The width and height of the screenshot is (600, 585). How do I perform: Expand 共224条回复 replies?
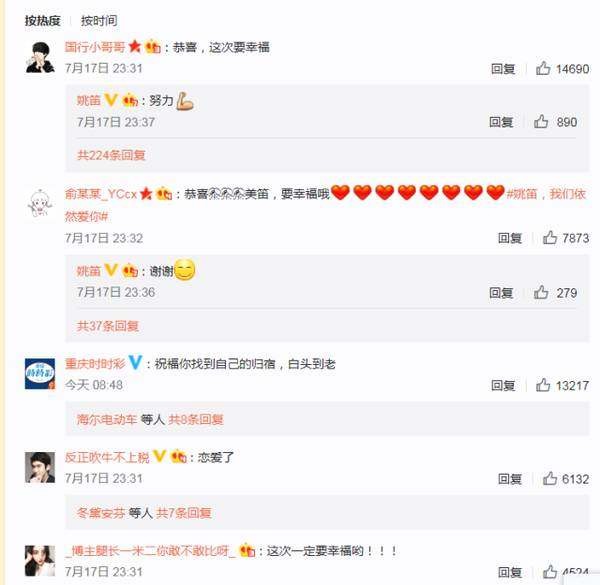[x=111, y=155]
